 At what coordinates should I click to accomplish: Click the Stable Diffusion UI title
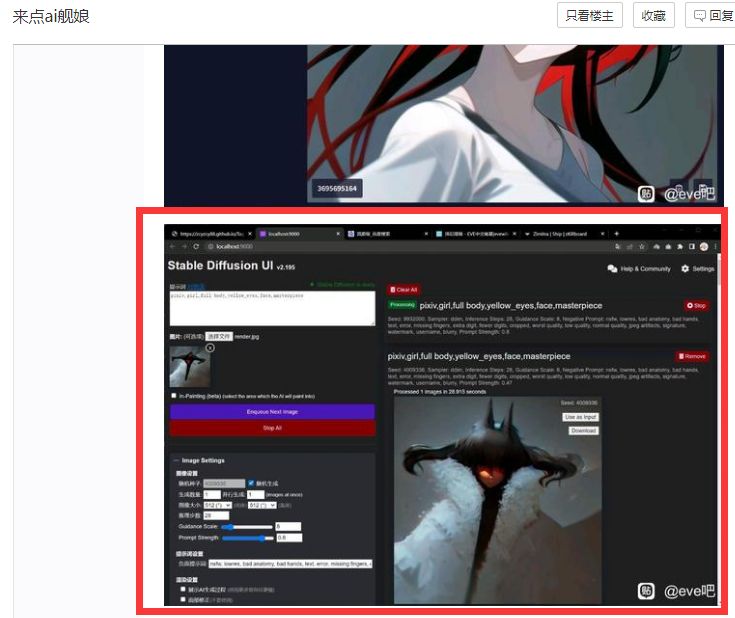[x=220, y=266]
